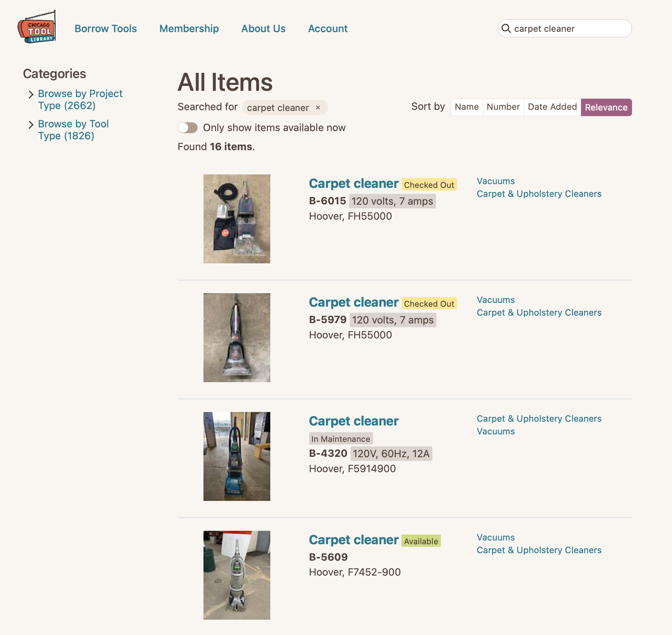Click the search magnifier icon
This screenshot has height=635, width=672.
(506, 28)
